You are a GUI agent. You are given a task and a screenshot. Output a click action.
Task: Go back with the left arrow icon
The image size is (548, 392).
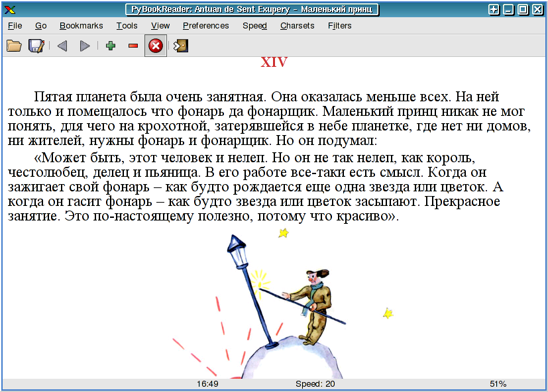tap(62, 46)
